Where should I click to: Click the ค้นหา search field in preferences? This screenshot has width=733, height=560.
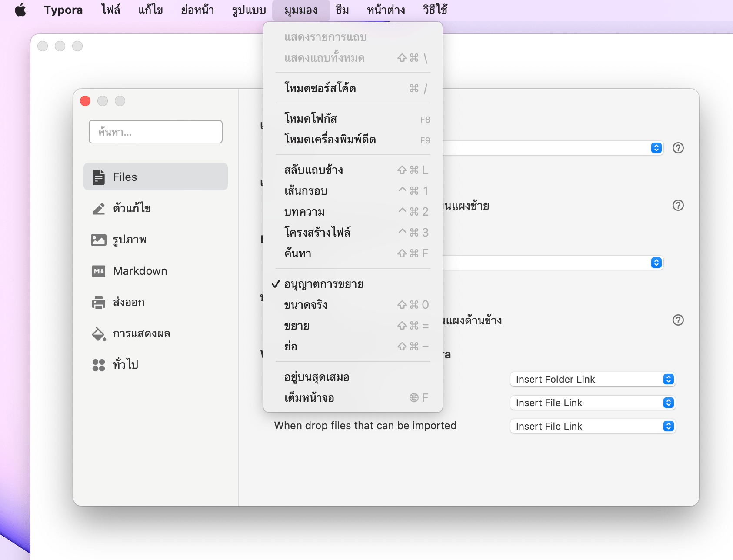pos(156,132)
